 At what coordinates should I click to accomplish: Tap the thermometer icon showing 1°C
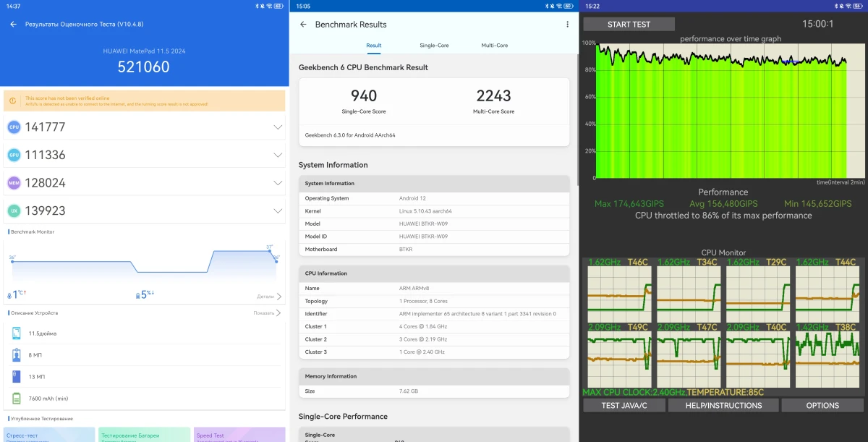[11, 295]
